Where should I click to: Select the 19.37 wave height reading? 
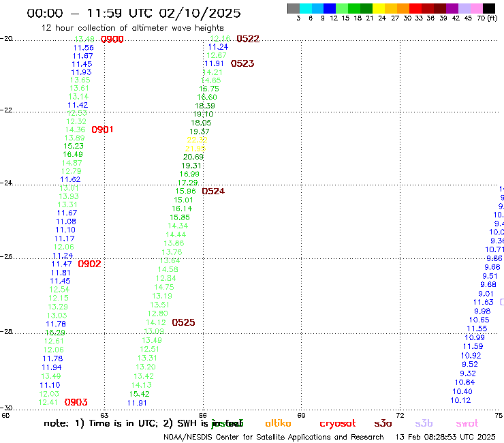200,132
